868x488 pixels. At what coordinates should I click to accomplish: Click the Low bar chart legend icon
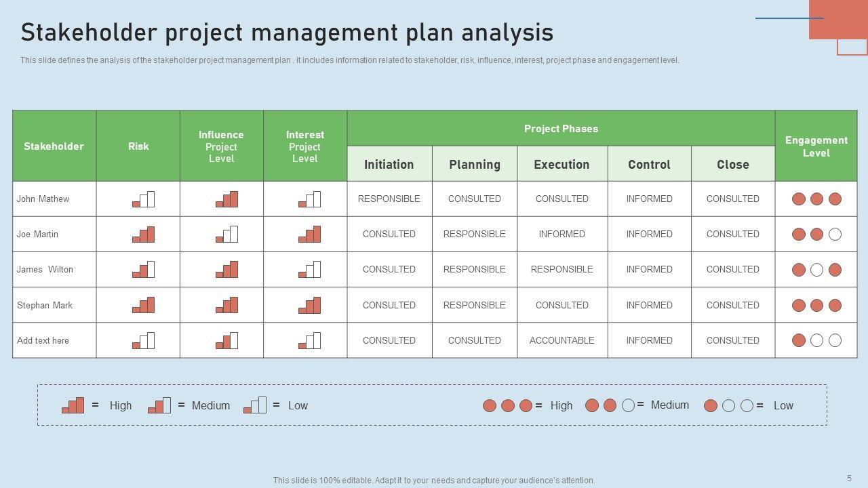pos(255,405)
